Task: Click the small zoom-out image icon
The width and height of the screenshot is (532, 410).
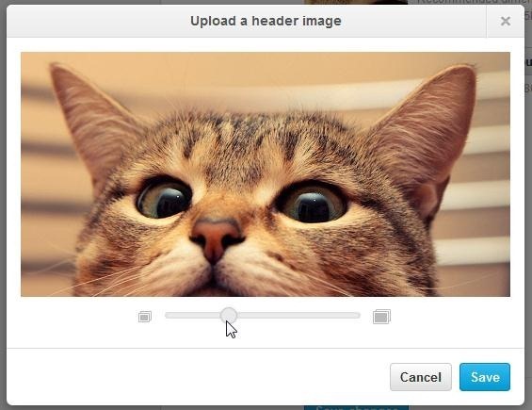Action: pyautogui.click(x=145, y=317)
